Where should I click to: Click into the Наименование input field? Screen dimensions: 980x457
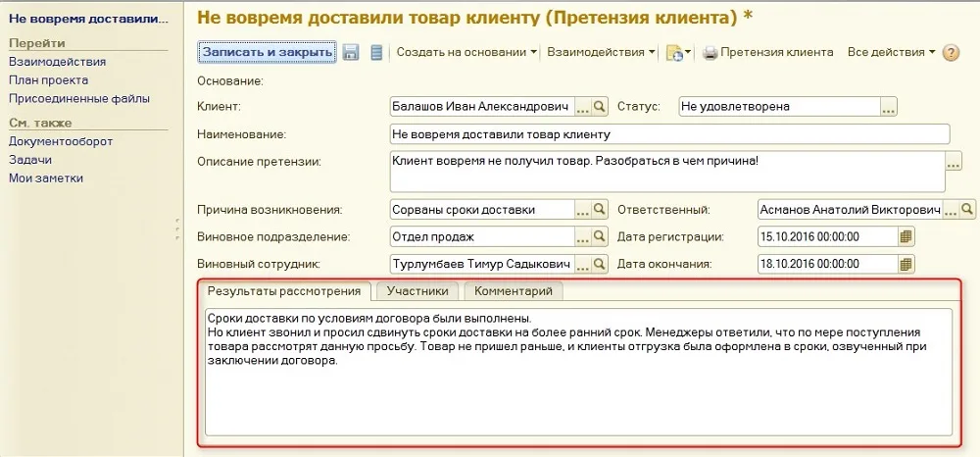pyautogui.click(x=669, y=133)
